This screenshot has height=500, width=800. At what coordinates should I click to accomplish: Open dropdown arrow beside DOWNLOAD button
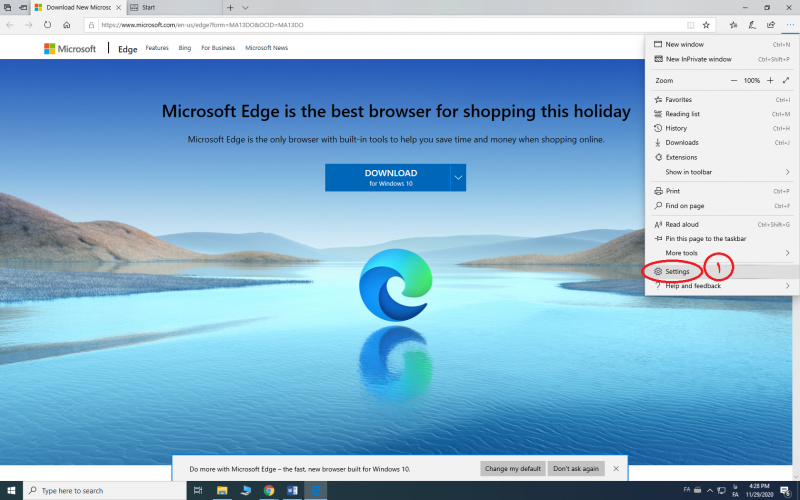pos(457,177)
